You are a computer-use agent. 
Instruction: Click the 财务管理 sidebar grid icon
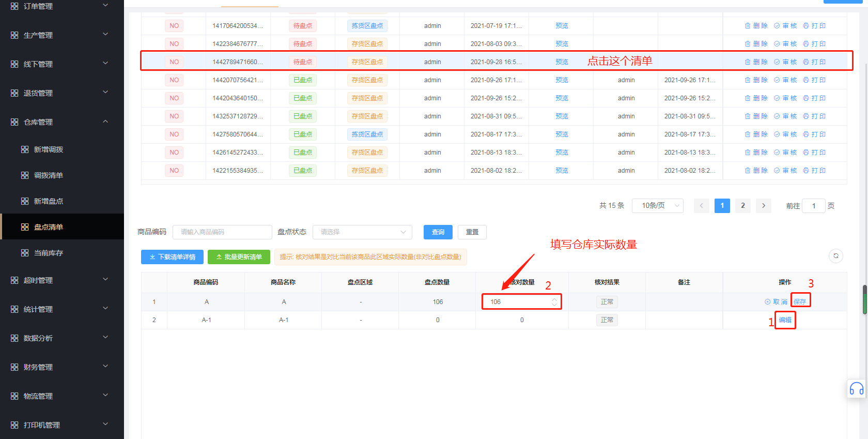14,367
